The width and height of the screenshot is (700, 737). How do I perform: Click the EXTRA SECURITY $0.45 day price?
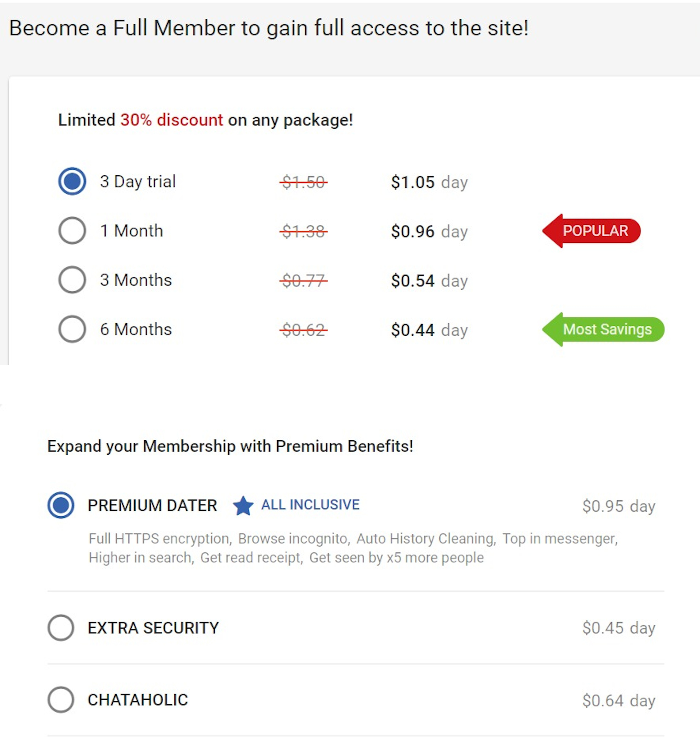[618, 628]
